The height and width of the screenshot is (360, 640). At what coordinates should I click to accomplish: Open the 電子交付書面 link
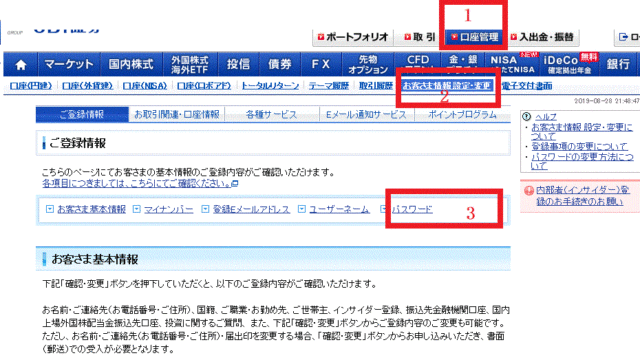pos(527,86)
